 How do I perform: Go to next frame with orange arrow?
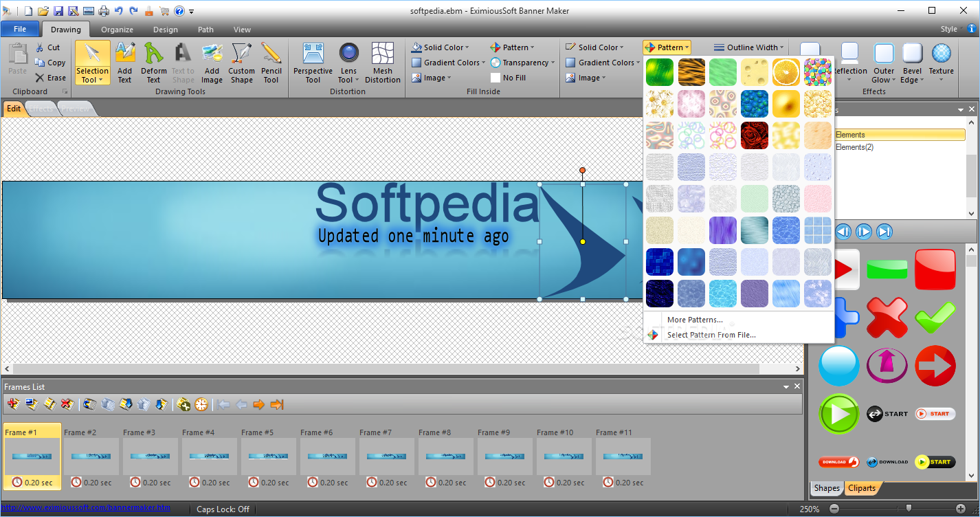click(259, 404)
